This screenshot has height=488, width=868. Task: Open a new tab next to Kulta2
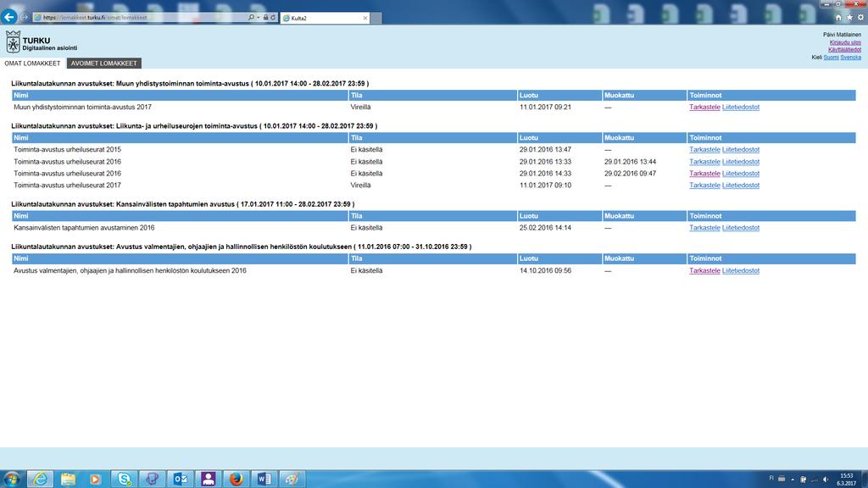(x=376, y=19)
